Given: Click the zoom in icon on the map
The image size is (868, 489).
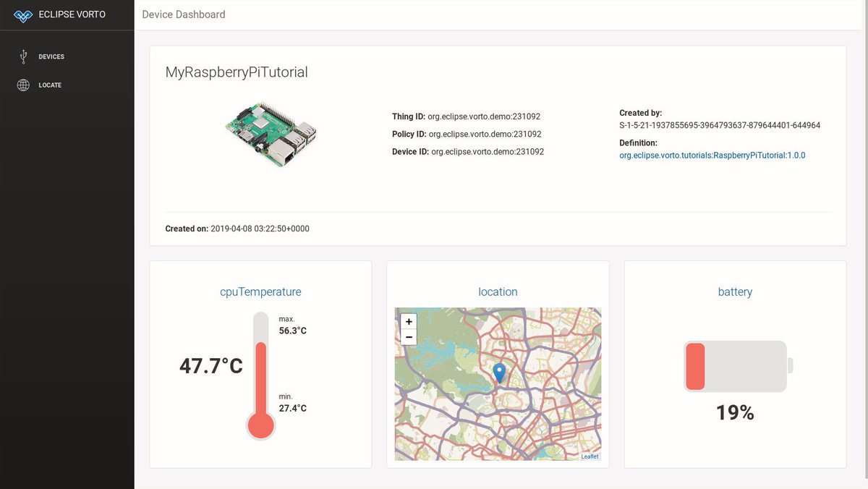Looking at the screenshot, I should pyautogui.click(x=408, y=321).
